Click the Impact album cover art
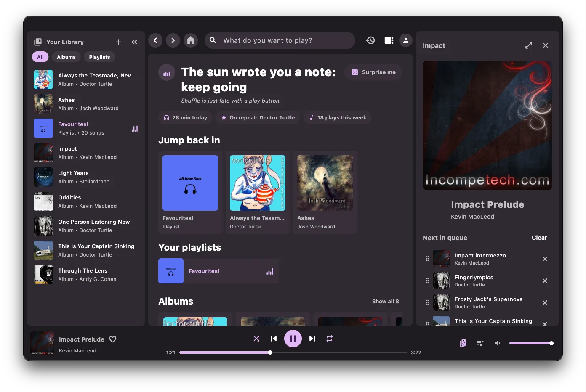Viewport: 586px width, 392px height. tap(487, 125)
